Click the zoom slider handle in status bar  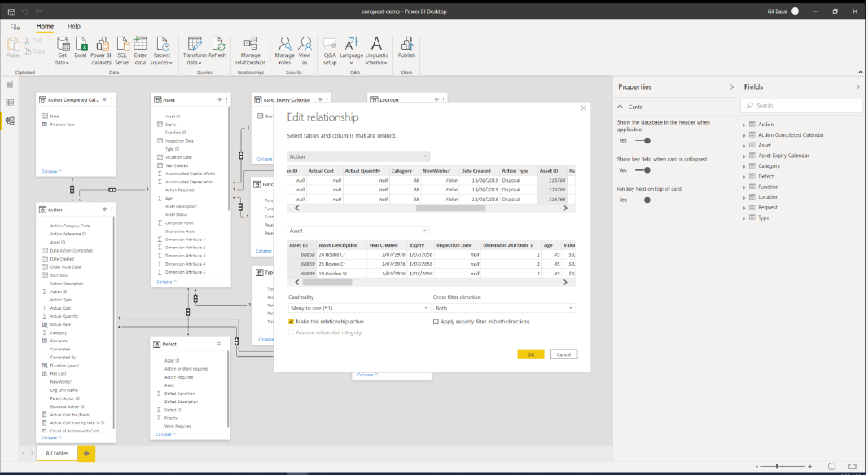coord(778,467)
